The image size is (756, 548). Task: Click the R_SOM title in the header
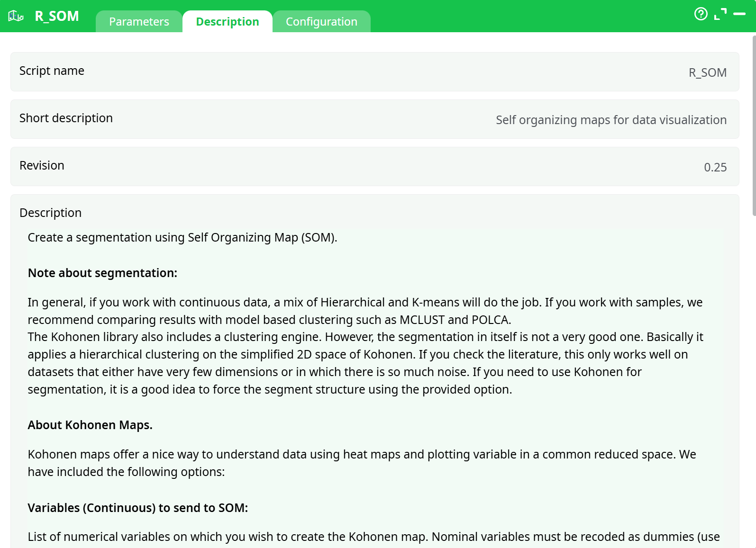[x=57, y=16]
